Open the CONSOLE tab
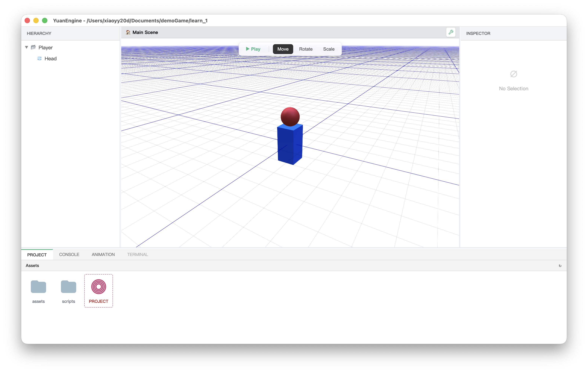 pos(69,254)
